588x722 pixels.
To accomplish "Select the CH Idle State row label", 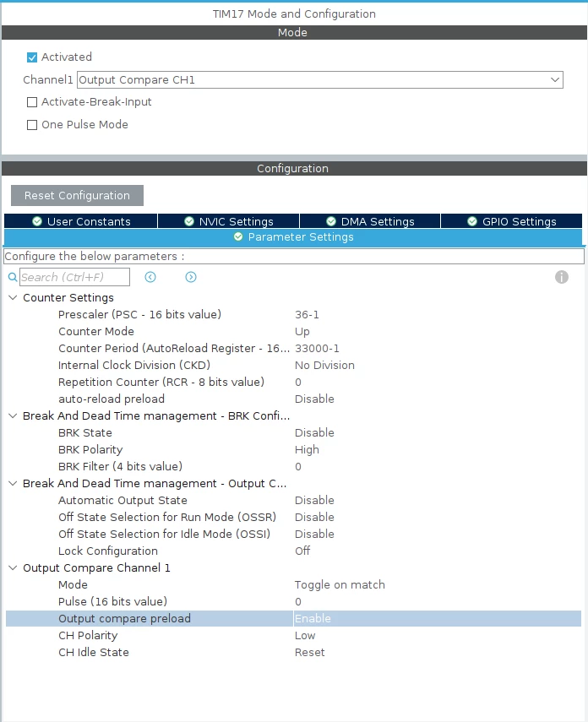I will [x=94, y=653].
